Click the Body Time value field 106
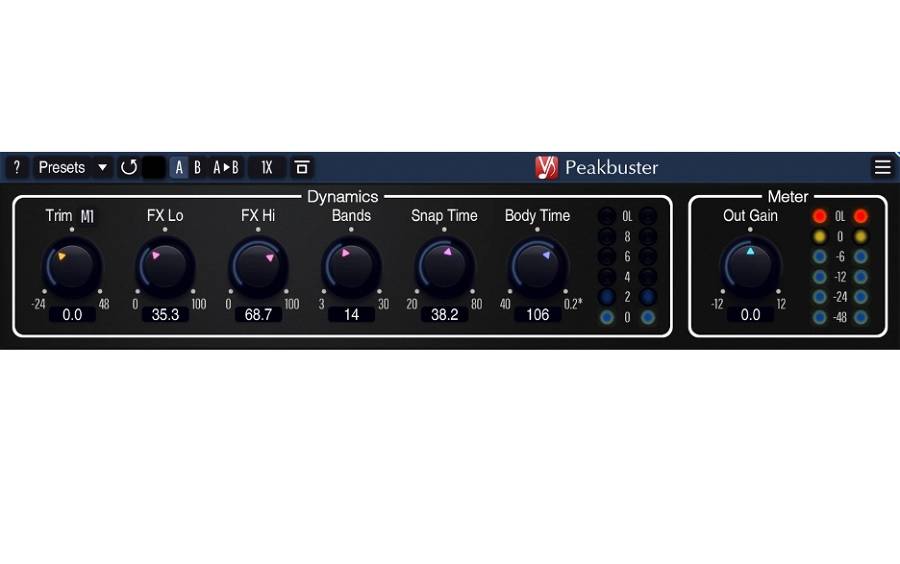 [x=538, y=314]
